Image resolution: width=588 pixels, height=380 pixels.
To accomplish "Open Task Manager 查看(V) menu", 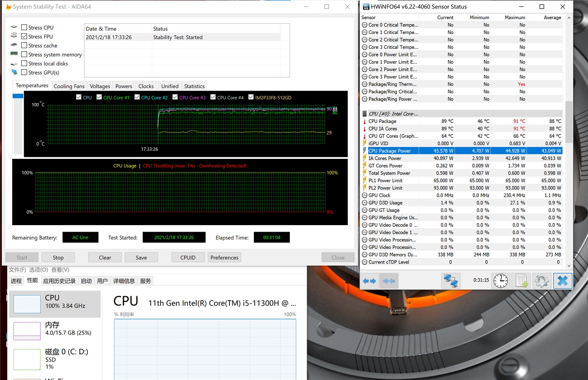I will [60, 270].
